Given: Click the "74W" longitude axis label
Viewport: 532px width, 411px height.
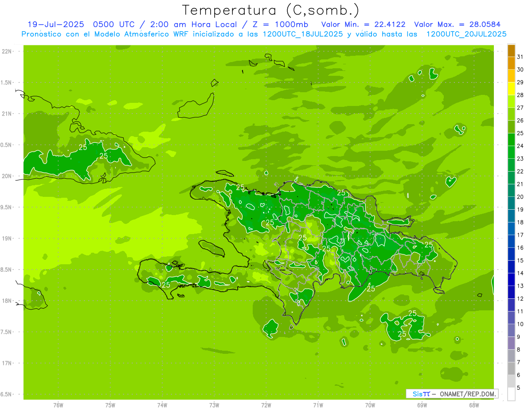Looking at the screenshot, I should 162,405.
